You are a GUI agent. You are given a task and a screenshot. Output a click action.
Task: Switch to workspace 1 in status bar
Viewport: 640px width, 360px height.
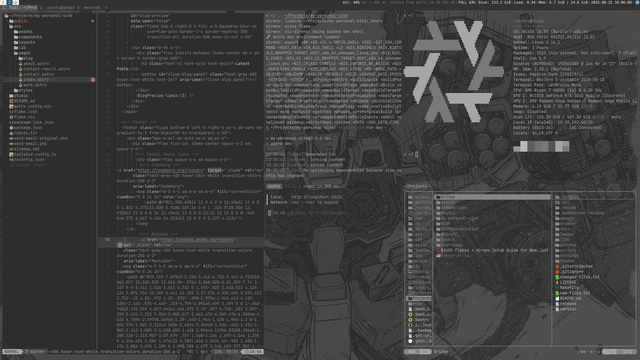[3, 2]
